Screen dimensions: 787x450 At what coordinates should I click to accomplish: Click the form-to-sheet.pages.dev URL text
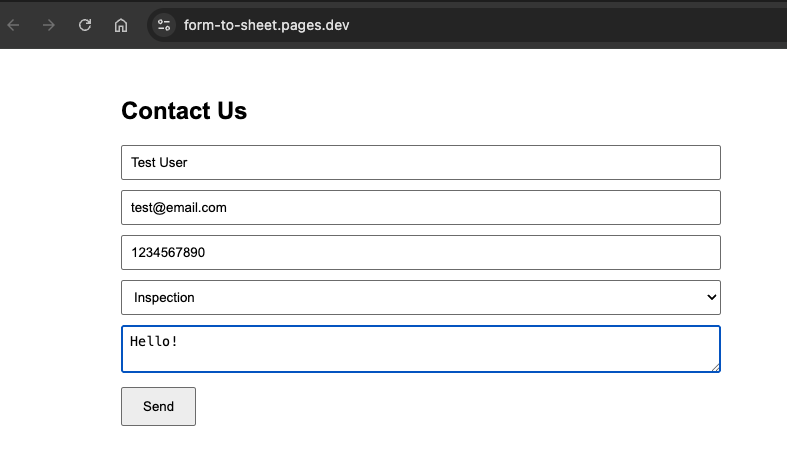(x=266, y=25)
